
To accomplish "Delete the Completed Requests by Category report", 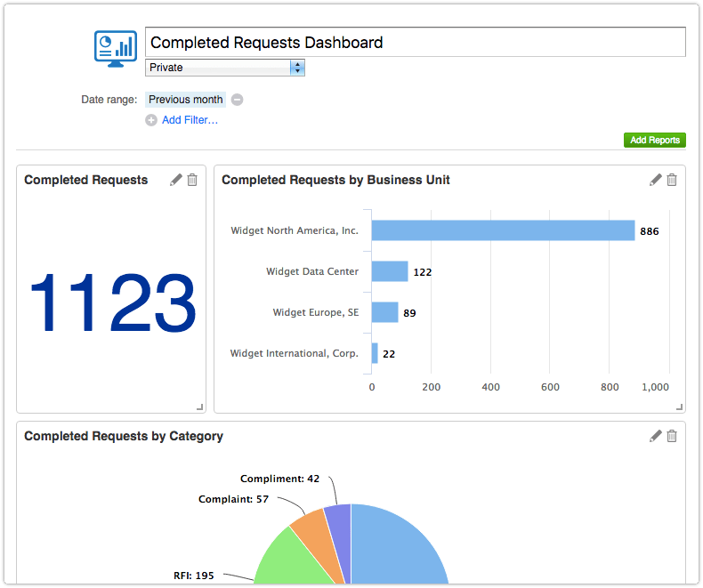I will (672, 436).
